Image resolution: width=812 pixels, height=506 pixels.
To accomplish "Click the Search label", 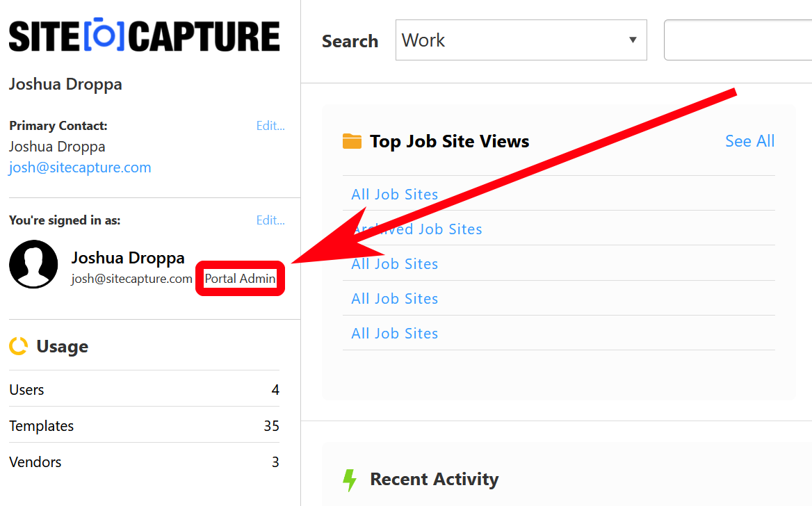I will click(350, 42).
